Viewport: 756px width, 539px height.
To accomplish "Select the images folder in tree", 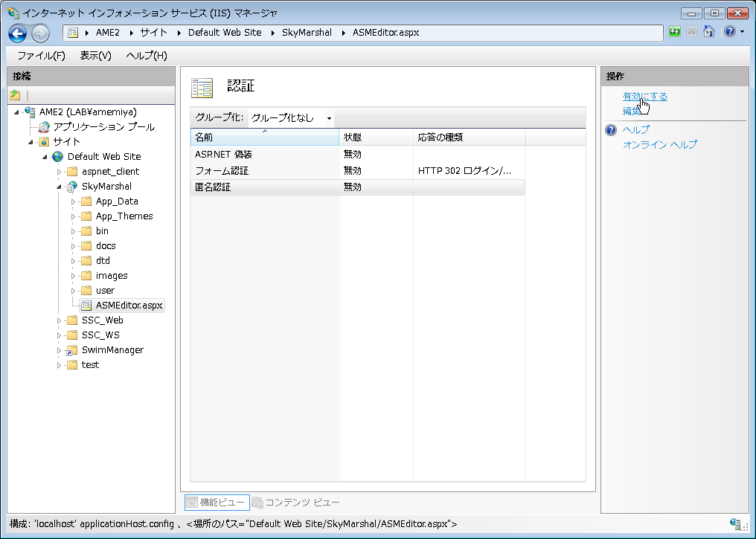I will [112, 276].
